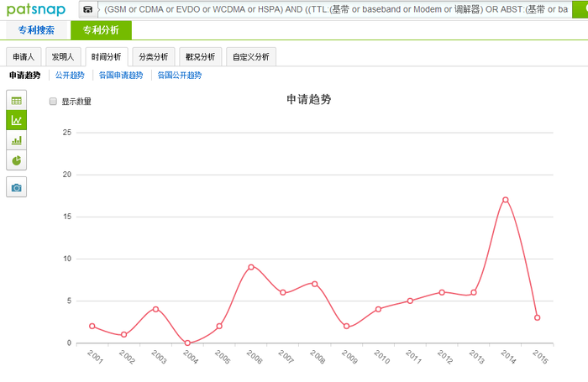588x382 pixels.
Task: Click the 2009 data point
Action: pos(346,326)
